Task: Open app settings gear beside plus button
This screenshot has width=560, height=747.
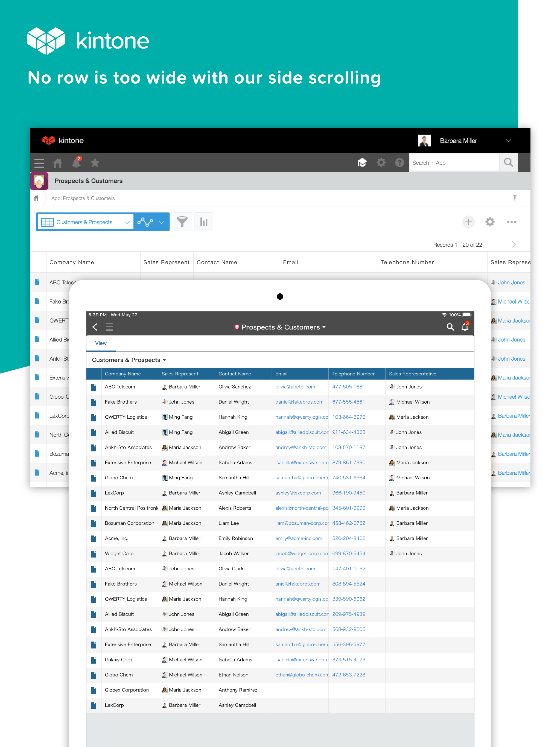Action: (x=490, y=222)
